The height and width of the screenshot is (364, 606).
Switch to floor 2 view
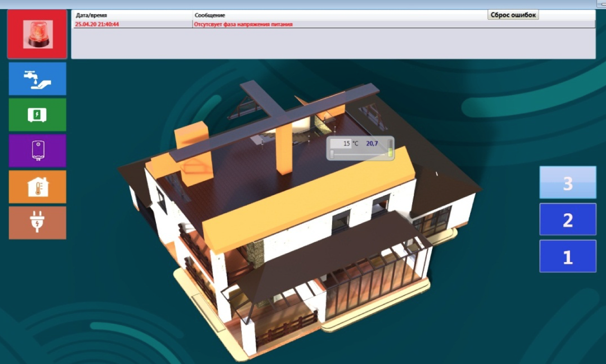click(567, 220)
